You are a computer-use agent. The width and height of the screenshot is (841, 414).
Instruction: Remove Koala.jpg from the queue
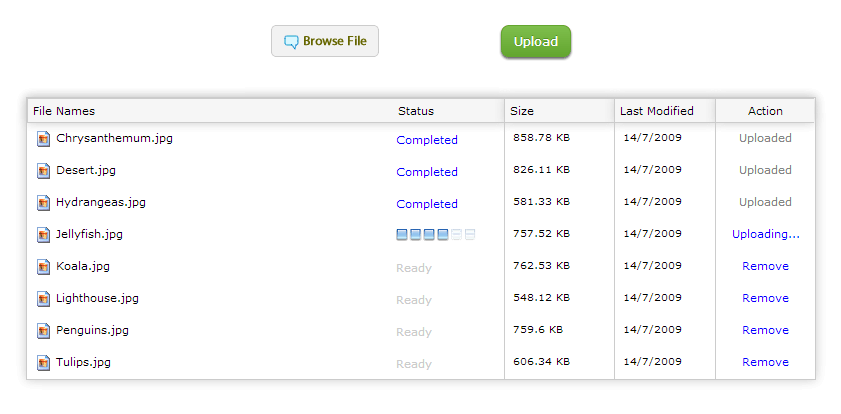pos(765,266)
